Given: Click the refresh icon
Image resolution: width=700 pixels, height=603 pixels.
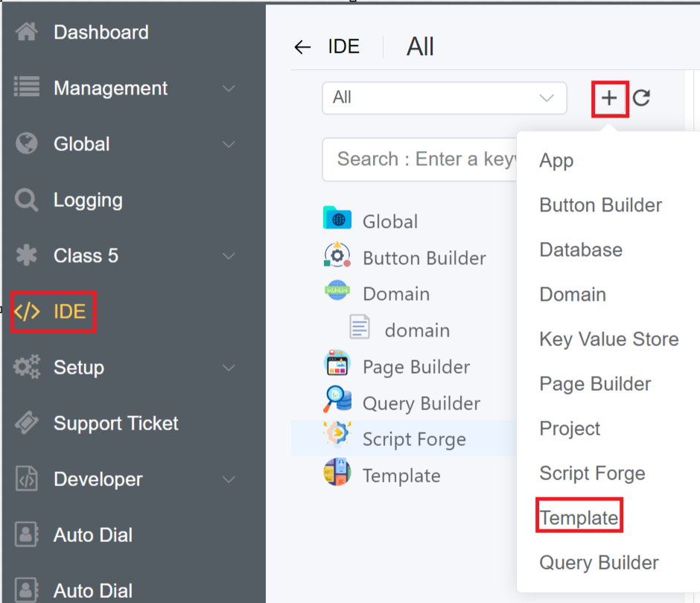Looking at the screenshot, I should point(641,98).
